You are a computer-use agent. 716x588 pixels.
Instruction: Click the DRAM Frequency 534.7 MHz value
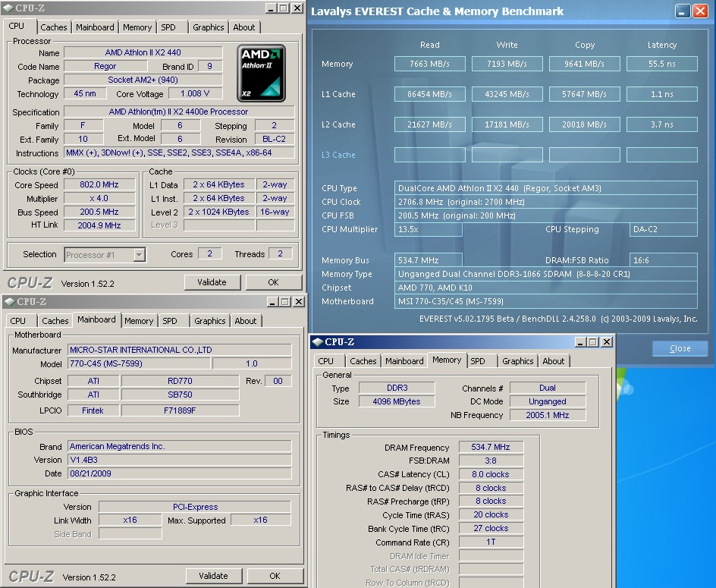[491, 447]
